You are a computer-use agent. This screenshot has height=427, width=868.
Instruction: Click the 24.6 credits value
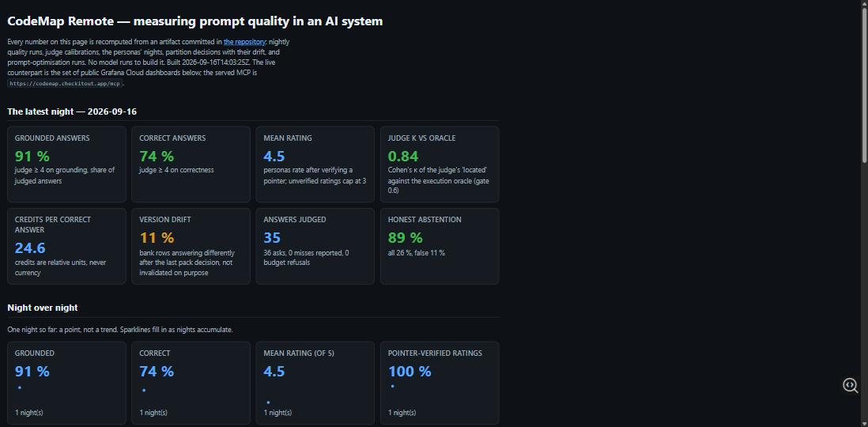[x=30, y=248]
